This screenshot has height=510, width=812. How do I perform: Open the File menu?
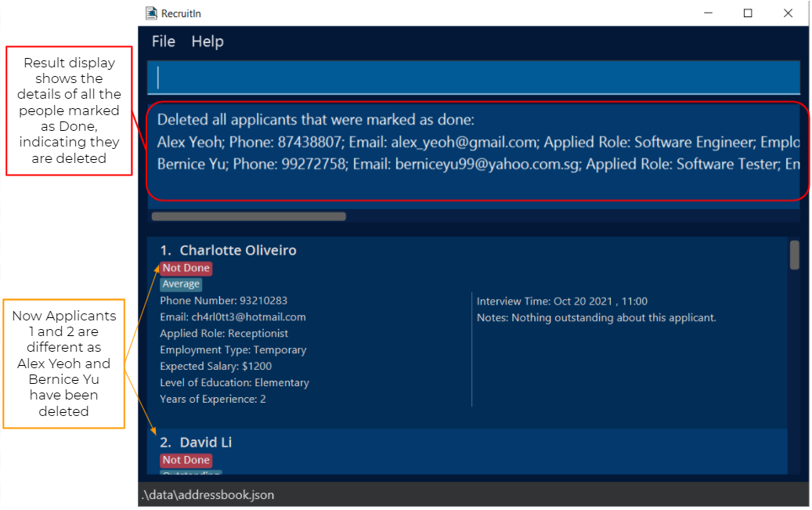tap(163, 42)
